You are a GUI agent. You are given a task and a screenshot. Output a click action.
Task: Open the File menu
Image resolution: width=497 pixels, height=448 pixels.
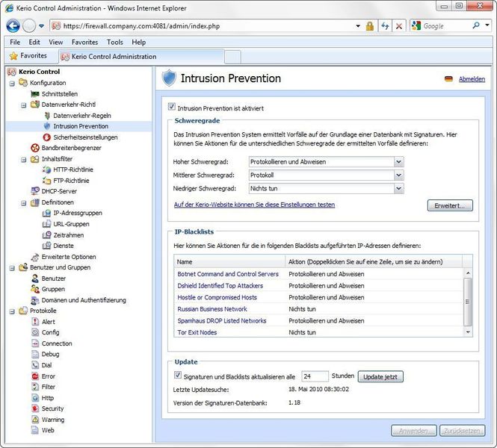15,42
